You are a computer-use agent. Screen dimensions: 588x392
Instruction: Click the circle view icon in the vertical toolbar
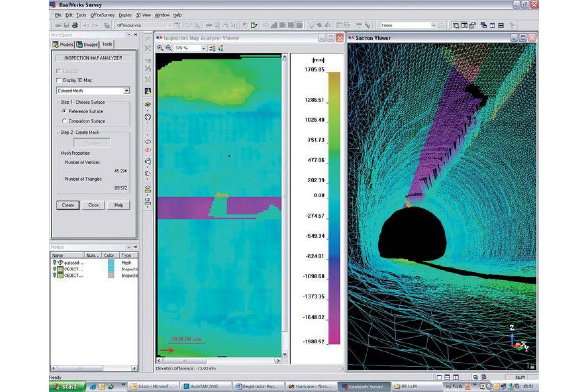[x=147, y=118]
